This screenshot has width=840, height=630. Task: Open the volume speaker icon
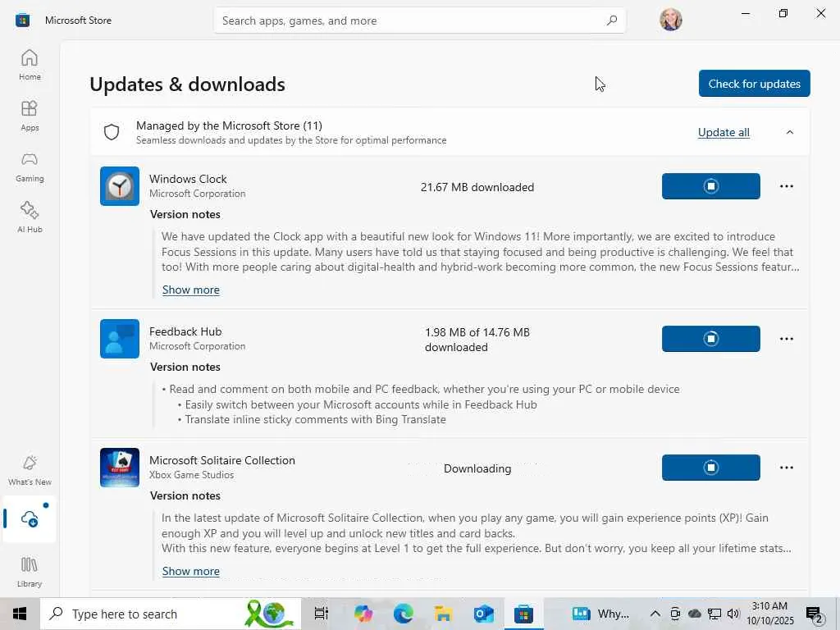733,614
